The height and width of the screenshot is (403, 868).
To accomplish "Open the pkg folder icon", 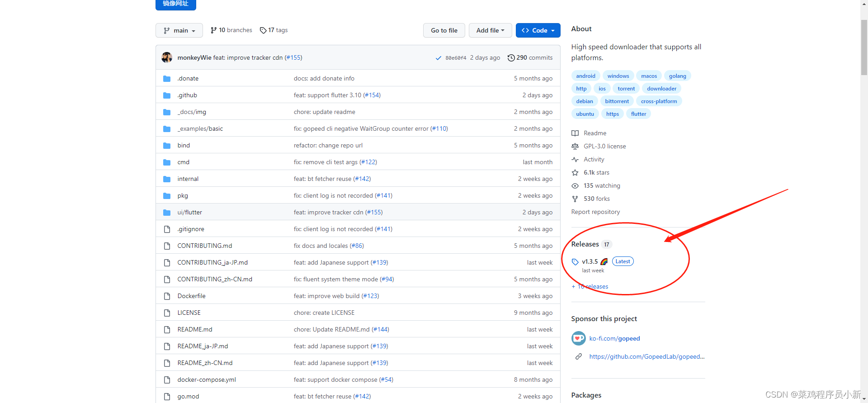I will [167, 196].
